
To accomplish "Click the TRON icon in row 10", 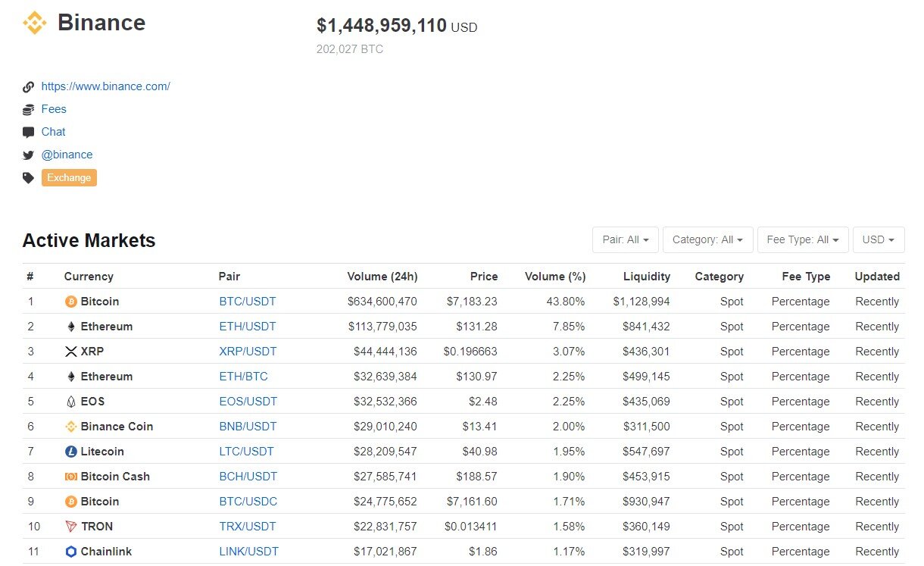I will coord(71,527).
